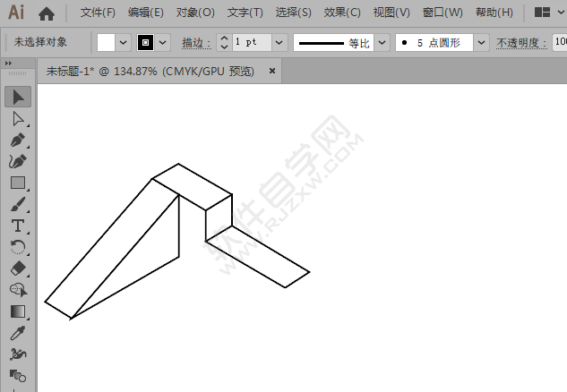Select the Direct Selection tool
567x392 pixels.
[18, 119]
